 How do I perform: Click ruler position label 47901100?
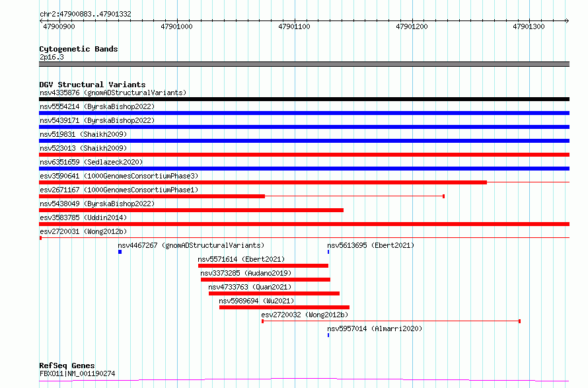(x=294, y=26)
